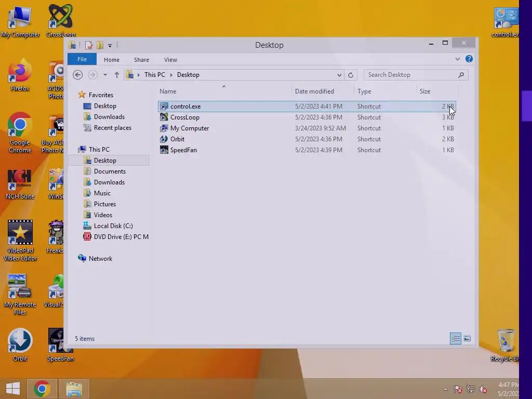Show hidden system tray icons arrow
The width and height of the screenshot is (532, 399).
coord(445,389)
